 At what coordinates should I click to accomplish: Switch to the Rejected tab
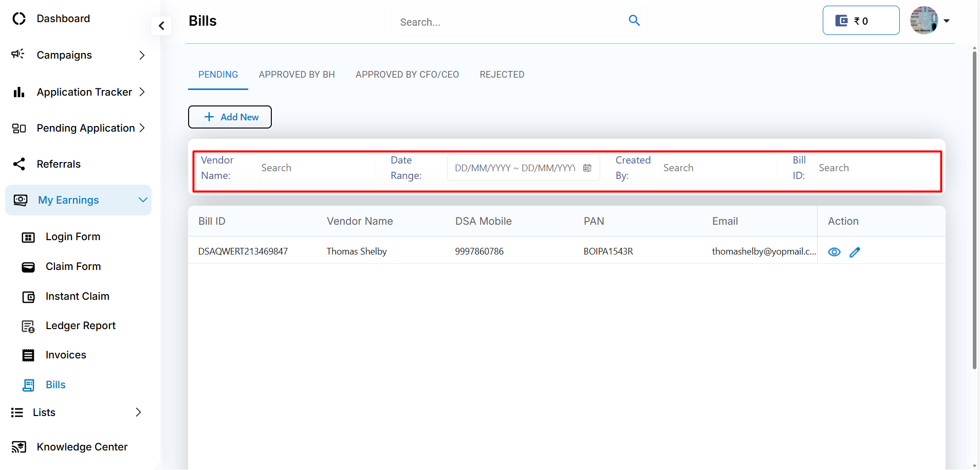(x=502, y=75)
